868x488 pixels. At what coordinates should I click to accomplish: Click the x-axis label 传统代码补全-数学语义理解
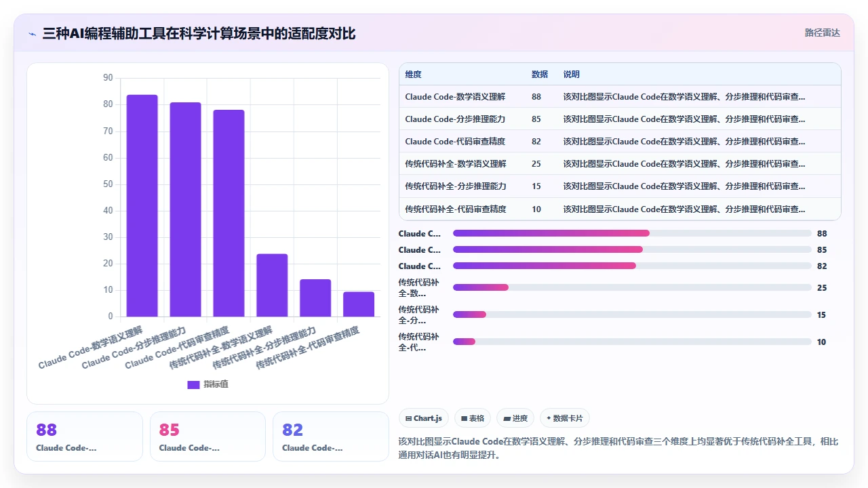tap(221, 347)
